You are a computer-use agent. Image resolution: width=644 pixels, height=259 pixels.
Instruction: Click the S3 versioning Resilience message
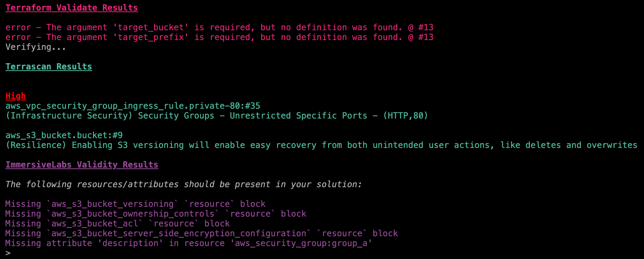click(x=321, y=145)
